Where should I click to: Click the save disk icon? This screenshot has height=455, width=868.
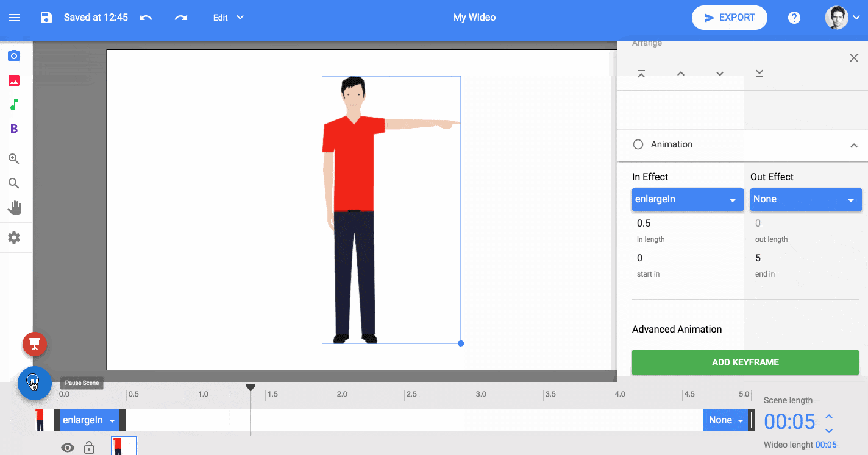click(x=46, y=18)
